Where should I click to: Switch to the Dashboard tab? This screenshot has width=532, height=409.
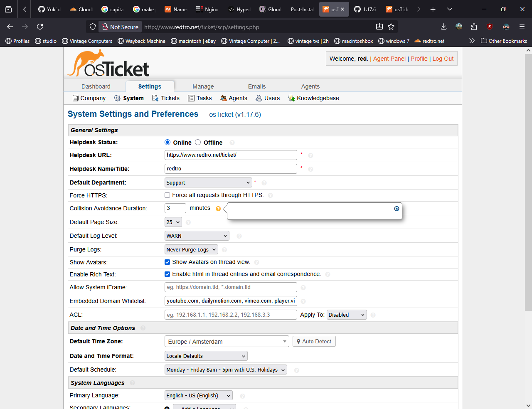click(96, 86)
